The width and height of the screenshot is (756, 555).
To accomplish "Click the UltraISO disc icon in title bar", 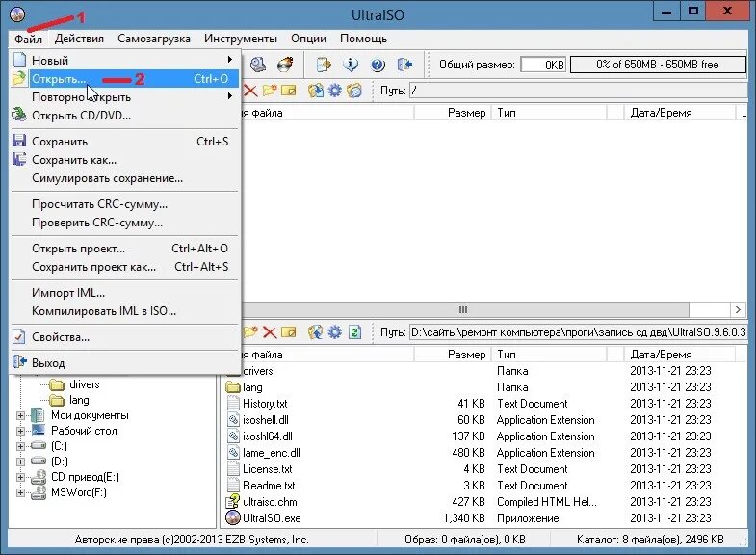I will [x=17, y=14].
